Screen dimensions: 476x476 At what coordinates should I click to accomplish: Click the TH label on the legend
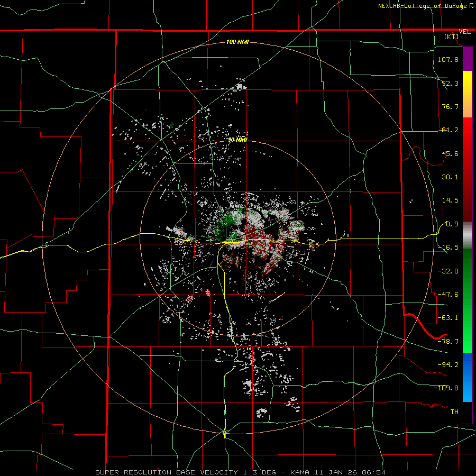coord(454,411)
